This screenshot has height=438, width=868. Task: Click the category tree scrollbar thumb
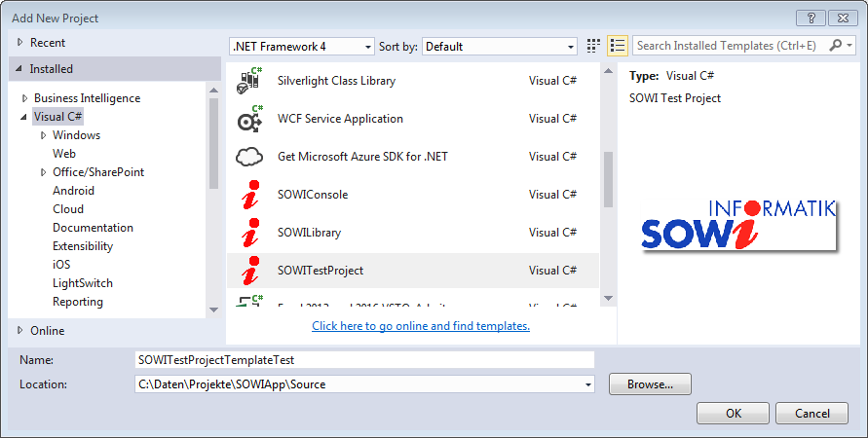213,144
